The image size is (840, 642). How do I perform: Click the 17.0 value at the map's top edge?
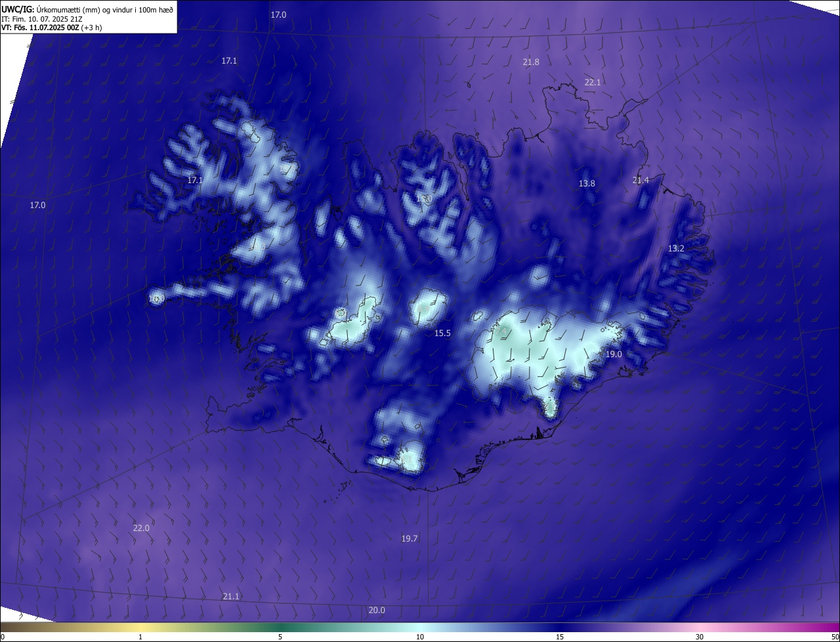(x=279, y=14)
